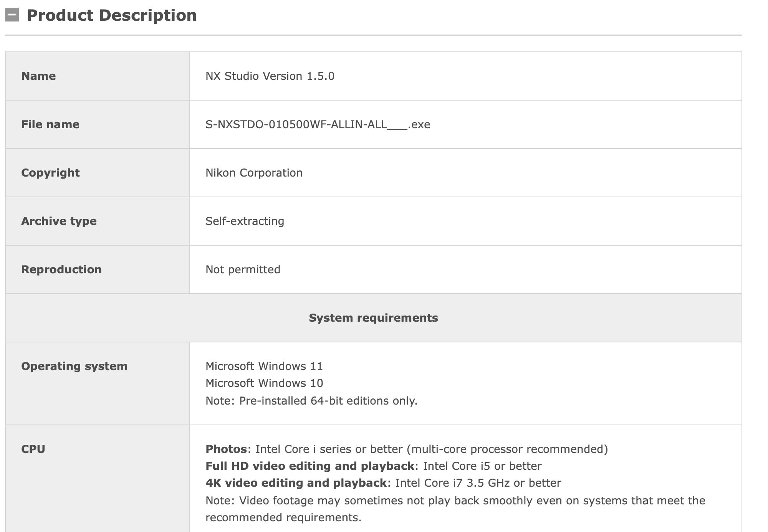
Task: Click the Product Description heading
Action: [x=111, y=15]
